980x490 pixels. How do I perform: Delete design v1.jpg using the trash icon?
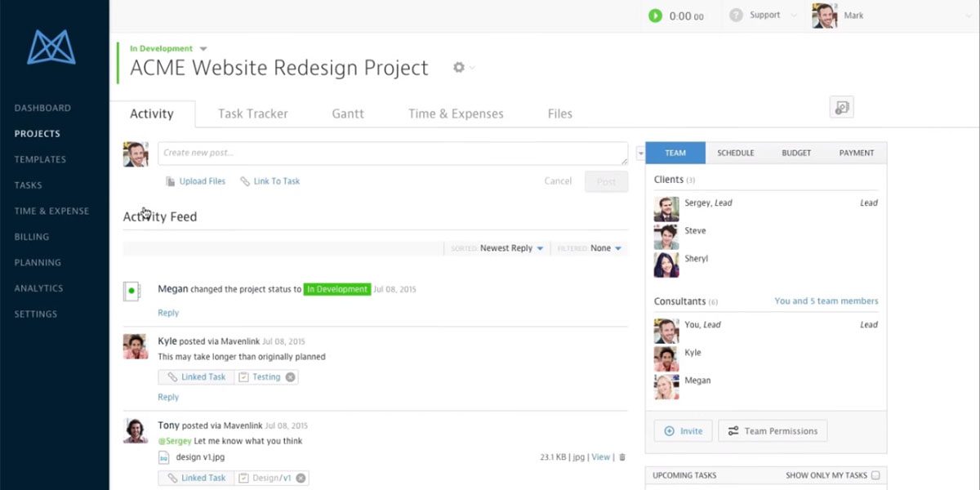[x=621, y=457]
